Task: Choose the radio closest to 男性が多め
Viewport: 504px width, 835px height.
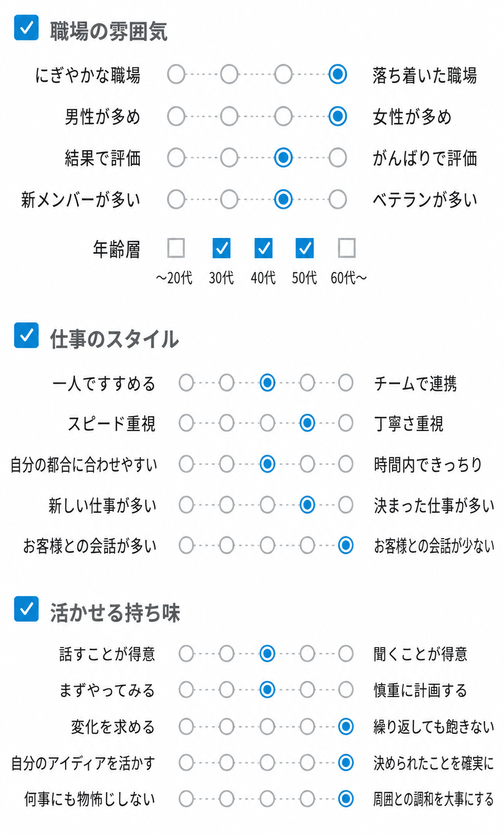Action: click(x=176, y=116)
